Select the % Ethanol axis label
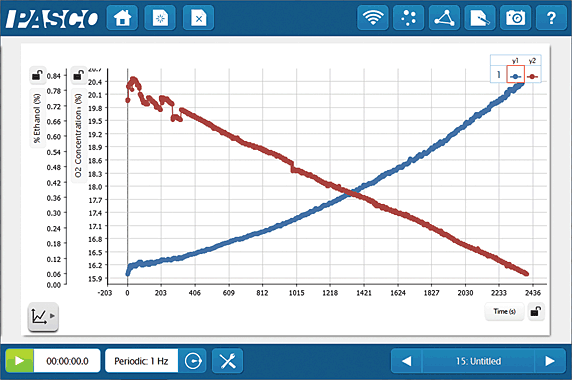This screenshot has height=380, width=572. tap(37, 118)
